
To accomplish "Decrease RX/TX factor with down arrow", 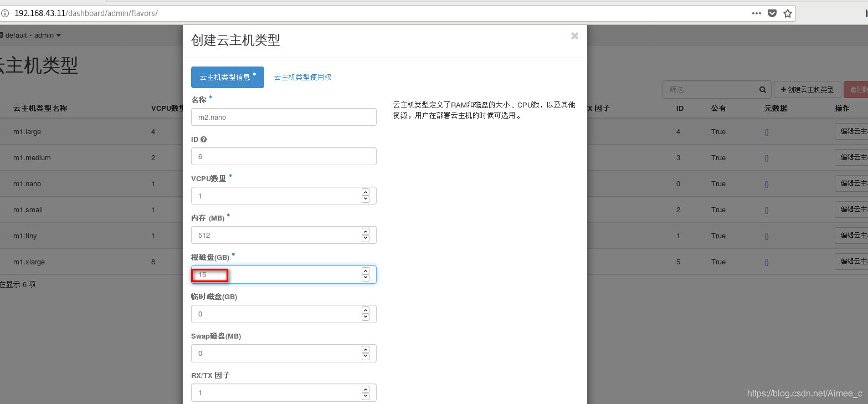I will 365,396.
